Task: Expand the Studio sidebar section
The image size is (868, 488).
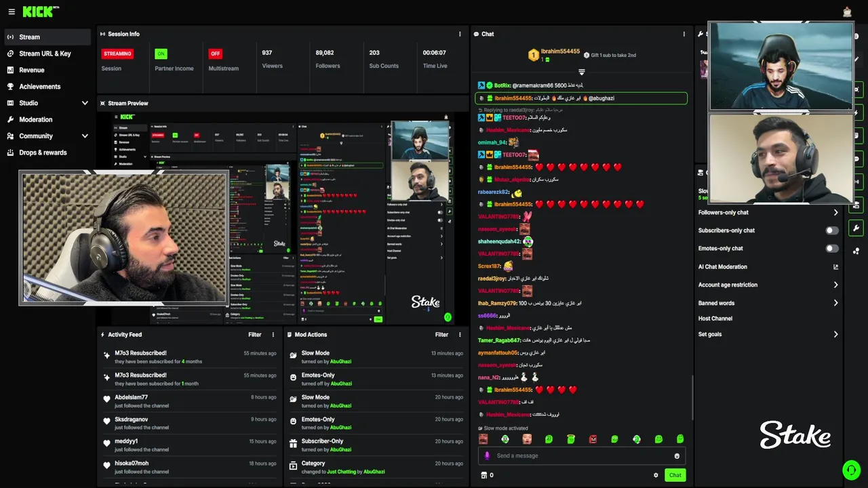Action: [85, 103]
